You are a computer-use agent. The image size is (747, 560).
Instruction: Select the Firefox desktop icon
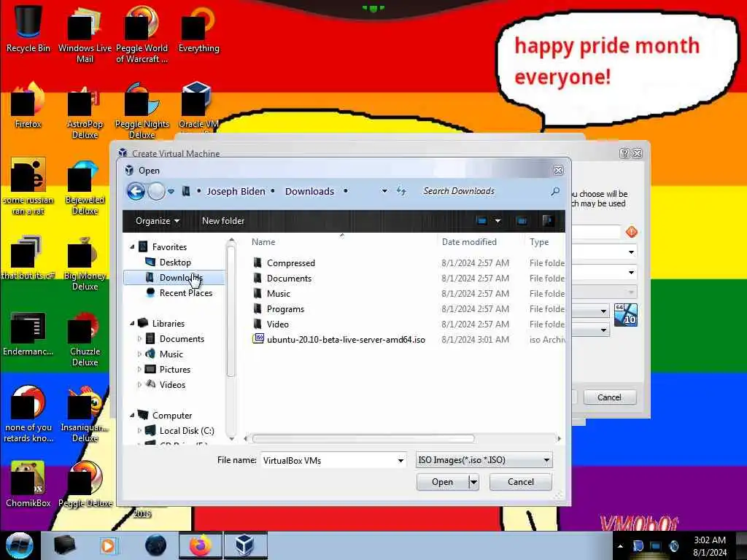click(28, 105)
